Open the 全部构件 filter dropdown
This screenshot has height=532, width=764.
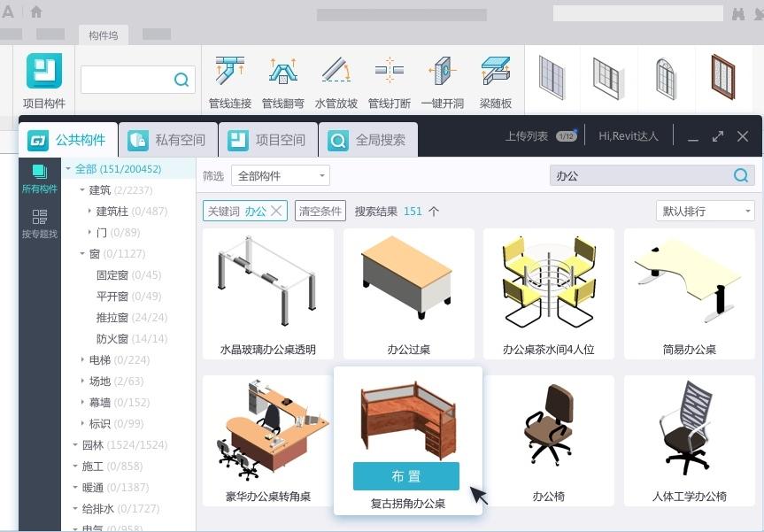[281, 176]
